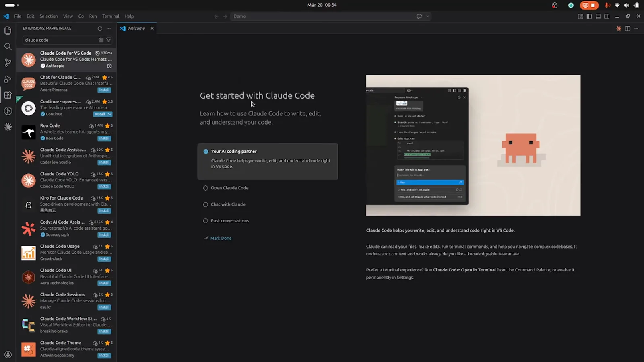Install the Continue extension
Viewport: 644px width, 362px height.
[99, 114]
